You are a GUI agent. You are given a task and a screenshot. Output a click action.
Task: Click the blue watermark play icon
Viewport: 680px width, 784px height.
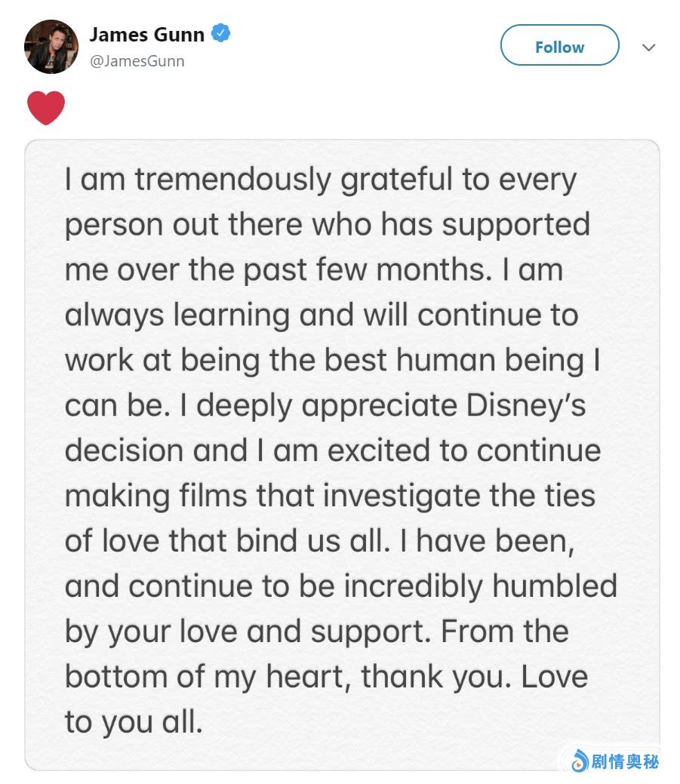[x=579, y=761]
